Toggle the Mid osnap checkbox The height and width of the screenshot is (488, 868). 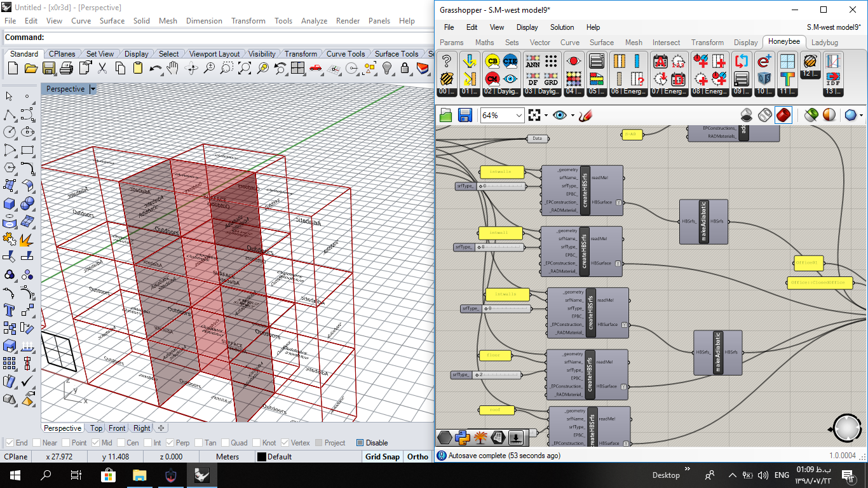point(95,443)
